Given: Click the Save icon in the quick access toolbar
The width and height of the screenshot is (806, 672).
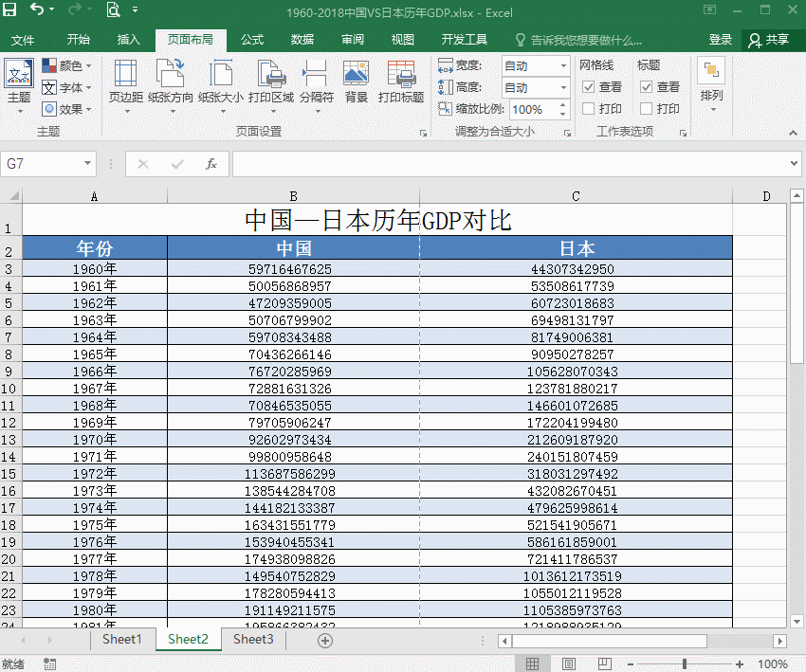Looking at the screenshot, I should [x=9, y=9].
